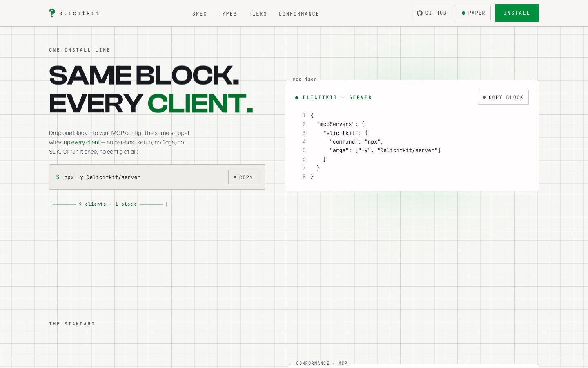Open the elicitkit home wordmark

[79, 13]
